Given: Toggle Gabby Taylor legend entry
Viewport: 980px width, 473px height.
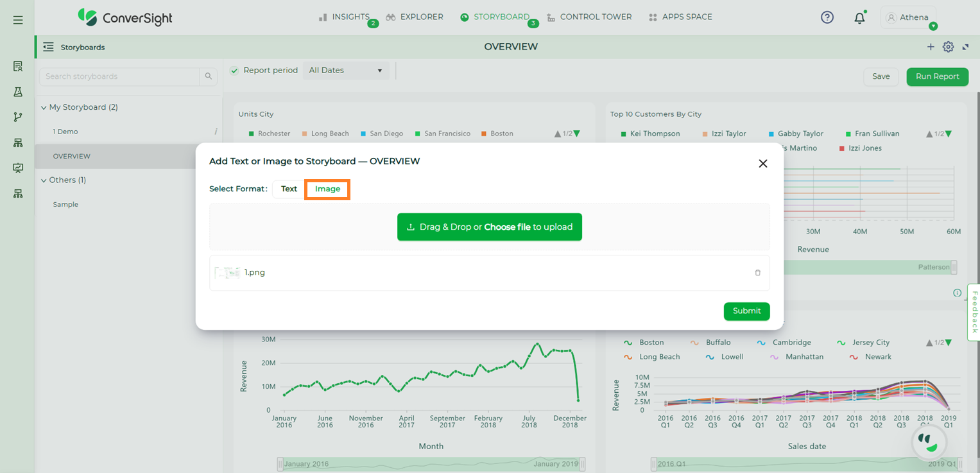Looking at the screenshot, I should coord(796,134).
